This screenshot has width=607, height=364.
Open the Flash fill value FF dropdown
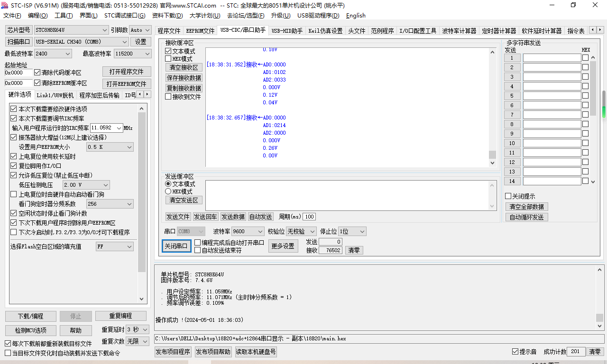(115, 246)
